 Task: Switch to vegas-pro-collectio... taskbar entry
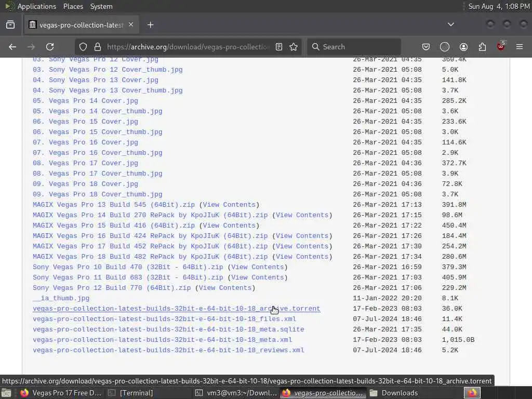(x=323, y=393)
